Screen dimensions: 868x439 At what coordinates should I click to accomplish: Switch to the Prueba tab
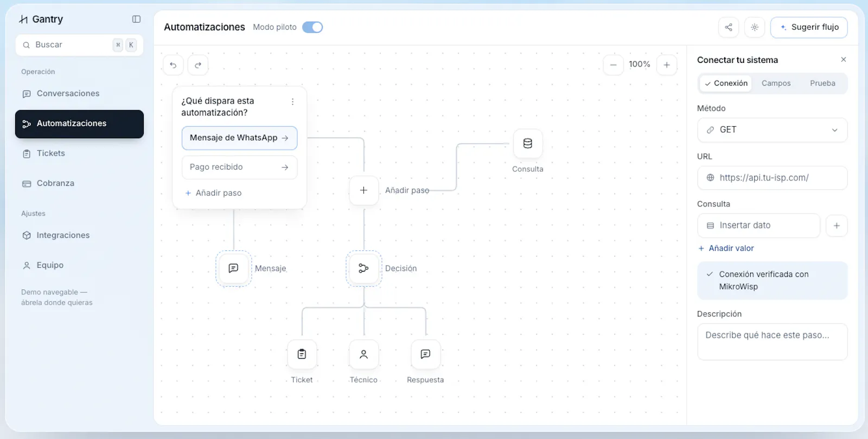(822, 83)
